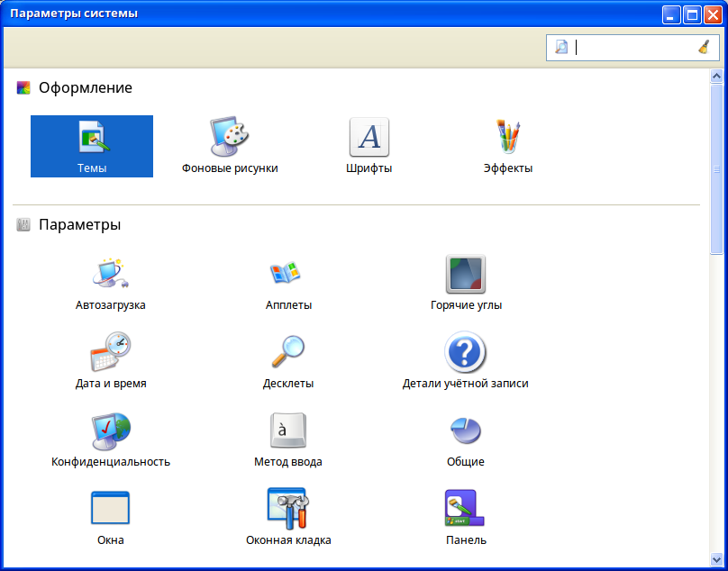Open the Десклеты magnifier icon
The image size is (728, 571).
[x=288, y=362]
